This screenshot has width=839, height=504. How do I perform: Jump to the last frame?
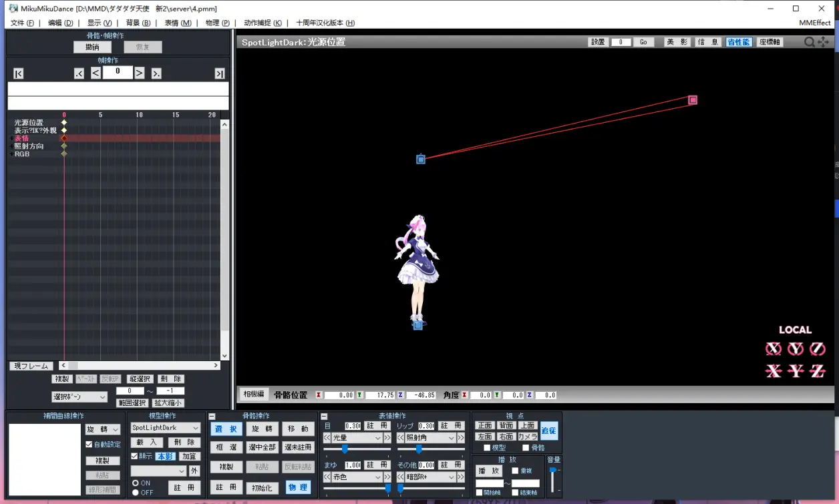[x=219, y=73]
